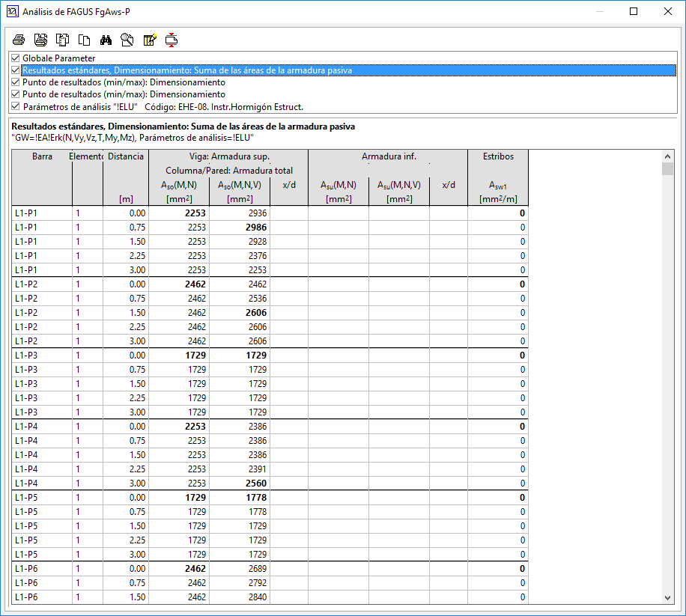Click the magnifying glass preview icon
The image size is (686, 616).
pos(127,40)
